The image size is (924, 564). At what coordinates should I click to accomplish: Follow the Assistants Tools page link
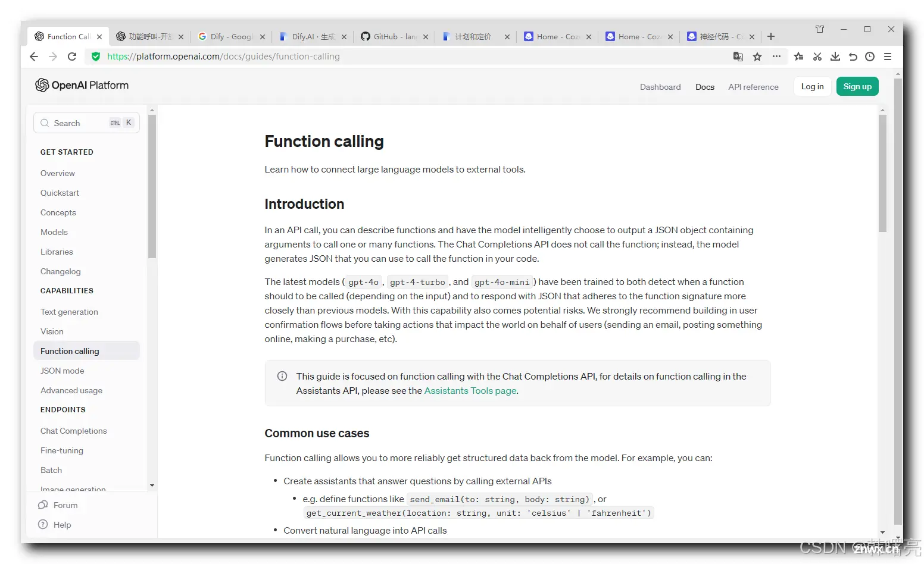470,391
